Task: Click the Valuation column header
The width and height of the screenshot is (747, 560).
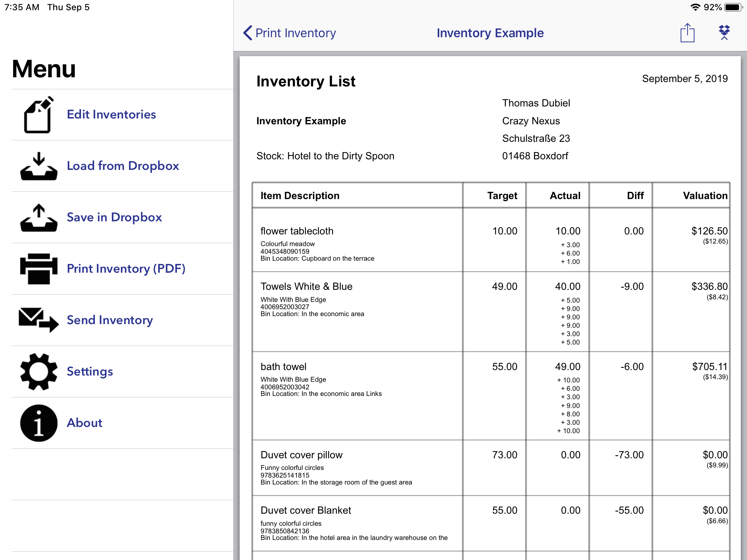Action: click(705, 196)
